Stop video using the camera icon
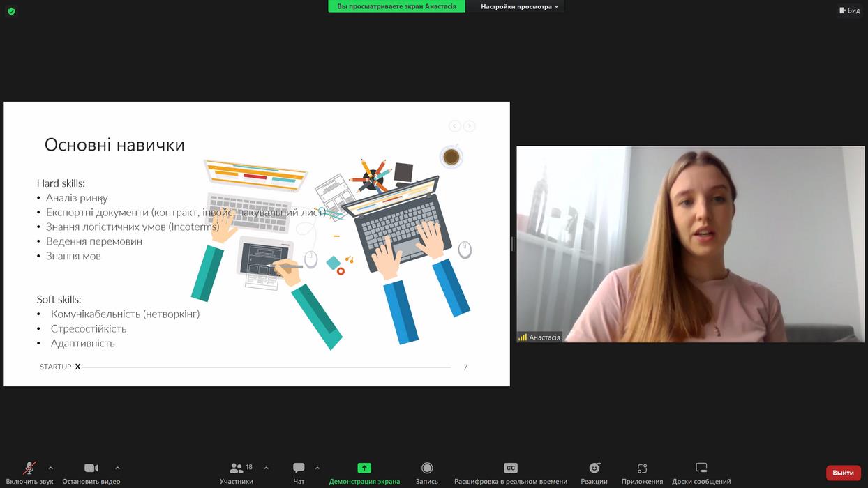 point(91,468)
